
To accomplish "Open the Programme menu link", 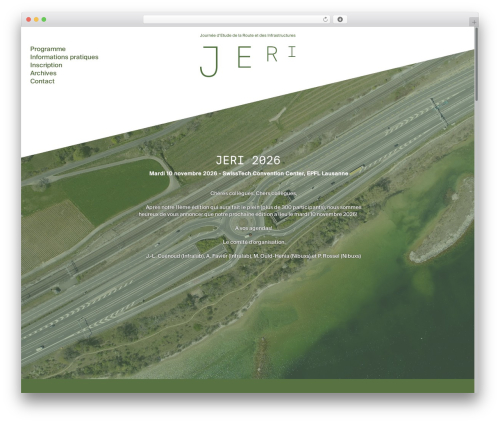I will pos(48,49).
